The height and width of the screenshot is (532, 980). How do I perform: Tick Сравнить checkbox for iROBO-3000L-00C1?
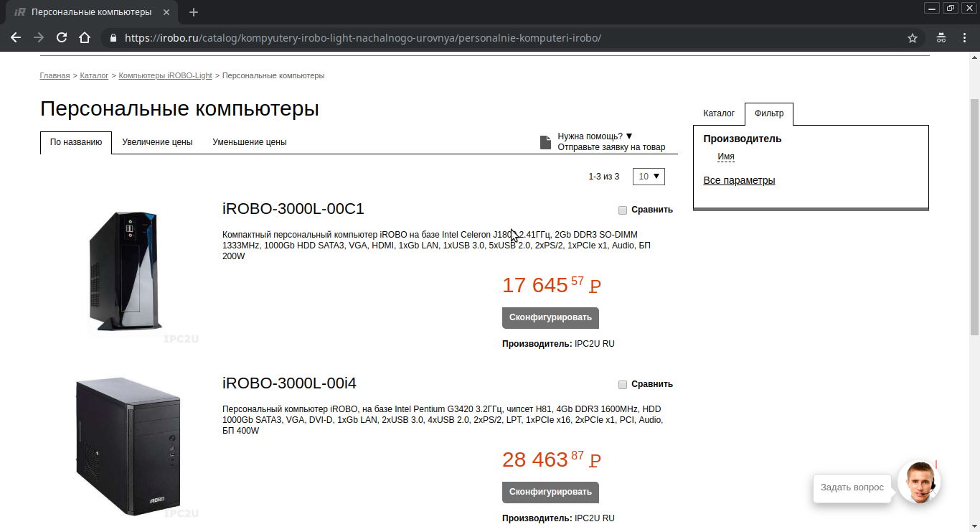tap(623, 210)
